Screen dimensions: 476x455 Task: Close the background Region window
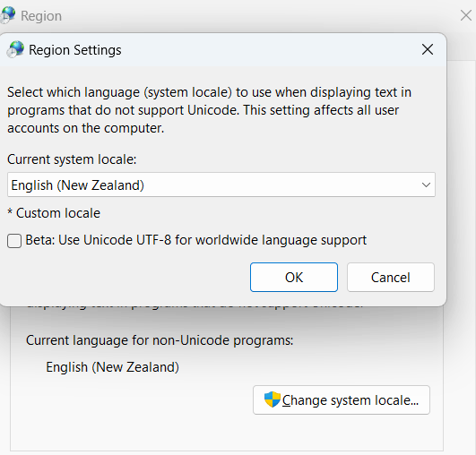(x=466, y=15)
